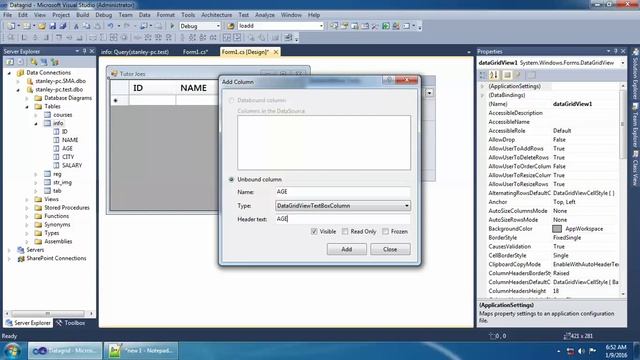Expand the Servers node
The height and width of the screenshot is (360, 640).
click(x=9, y=250)
